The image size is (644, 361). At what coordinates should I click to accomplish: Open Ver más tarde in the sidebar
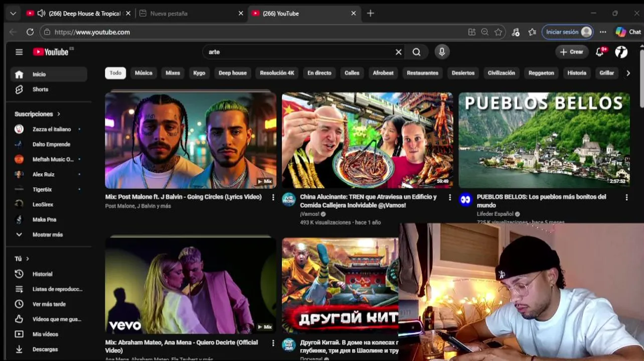click(49, 304)
